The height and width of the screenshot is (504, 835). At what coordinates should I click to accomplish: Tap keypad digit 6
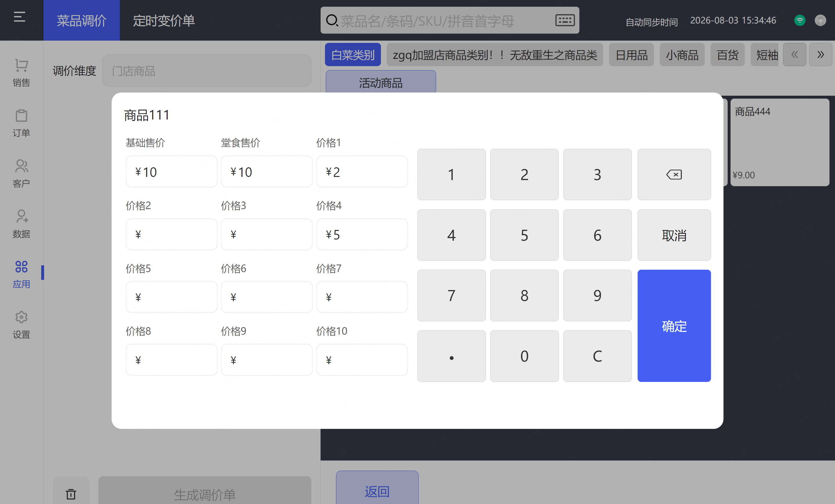pos(597,235)
